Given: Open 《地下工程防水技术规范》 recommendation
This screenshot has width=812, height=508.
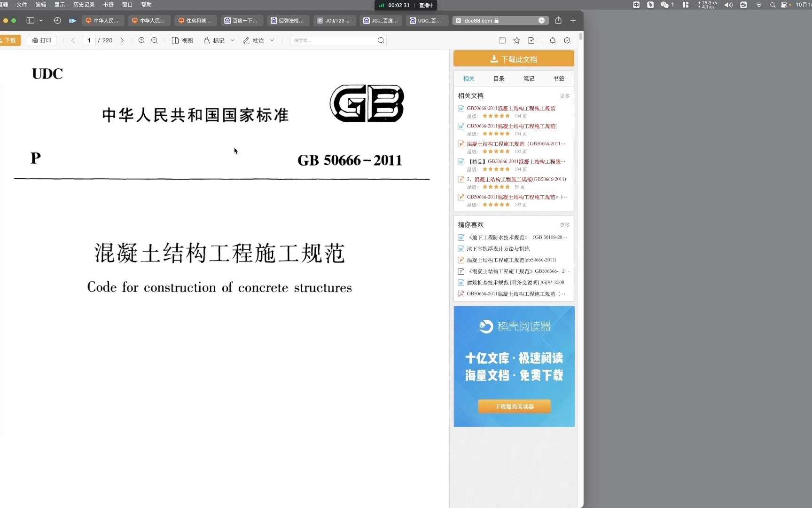Looking at the screenshot, I should click(x=517, y=238).
